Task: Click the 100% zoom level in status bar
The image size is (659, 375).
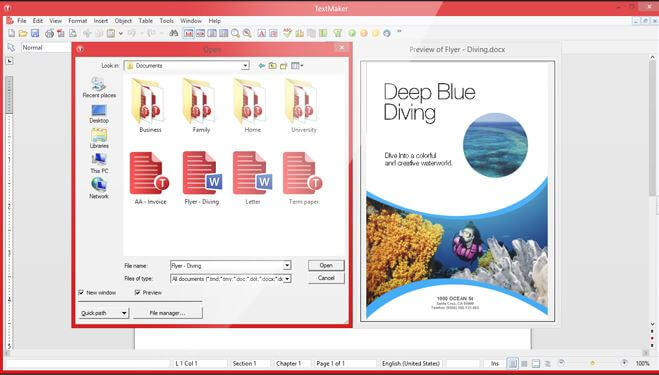Action: tap(642, 363)
